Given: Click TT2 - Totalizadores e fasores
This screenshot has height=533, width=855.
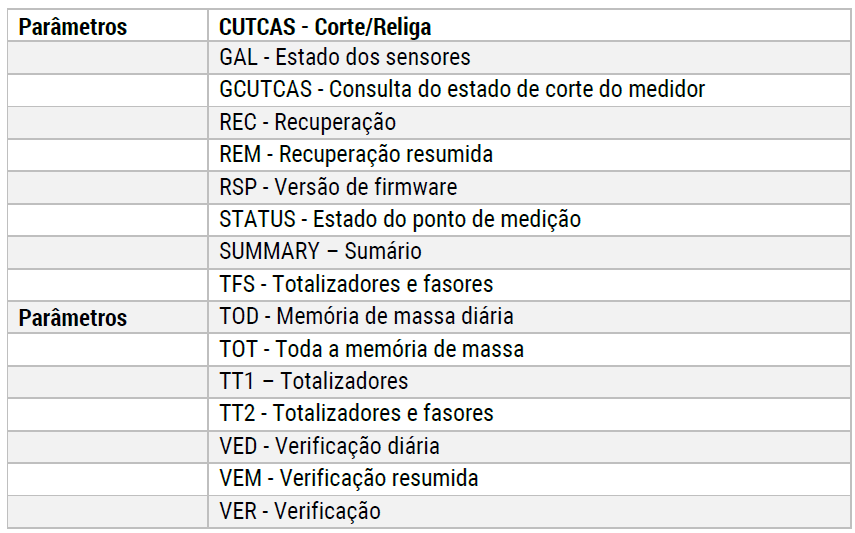Looking at the screenshot, I should [x=356, y=413].
